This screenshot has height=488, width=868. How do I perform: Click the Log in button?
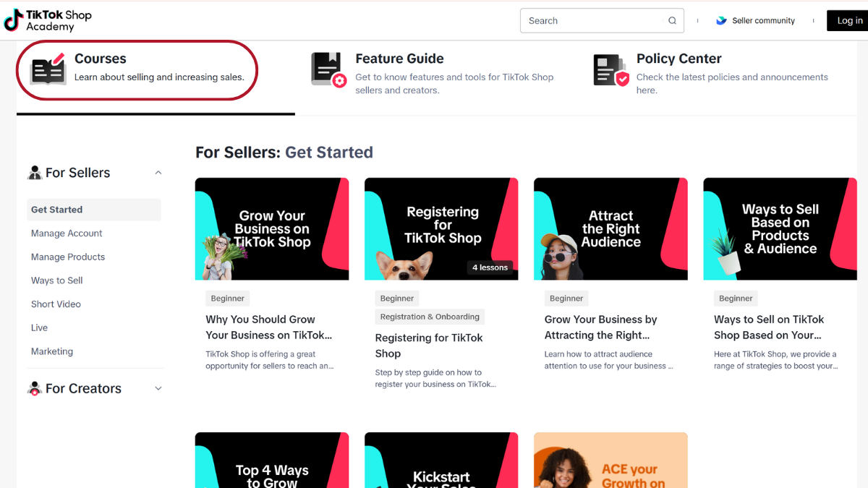pos(848,20)
